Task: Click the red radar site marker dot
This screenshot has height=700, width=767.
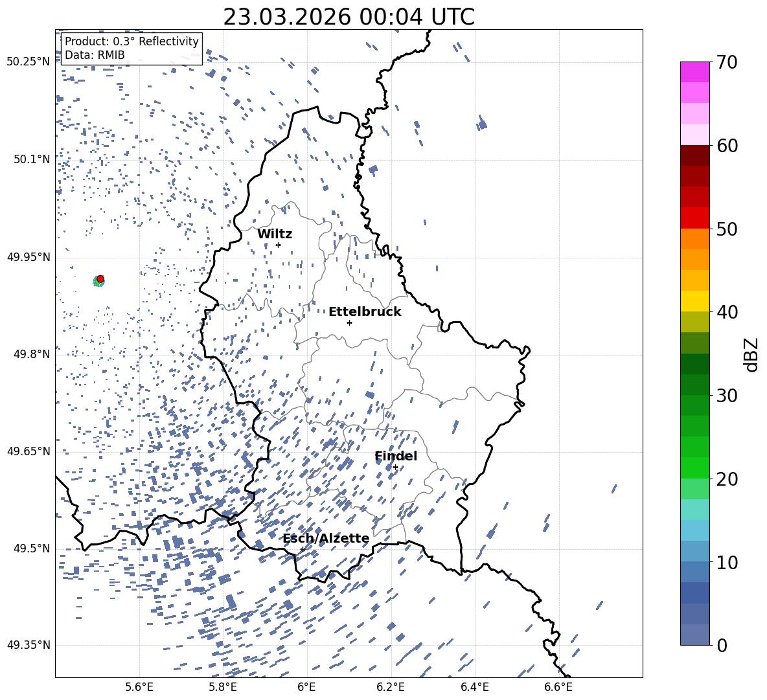Action: (x=100, y=278)
